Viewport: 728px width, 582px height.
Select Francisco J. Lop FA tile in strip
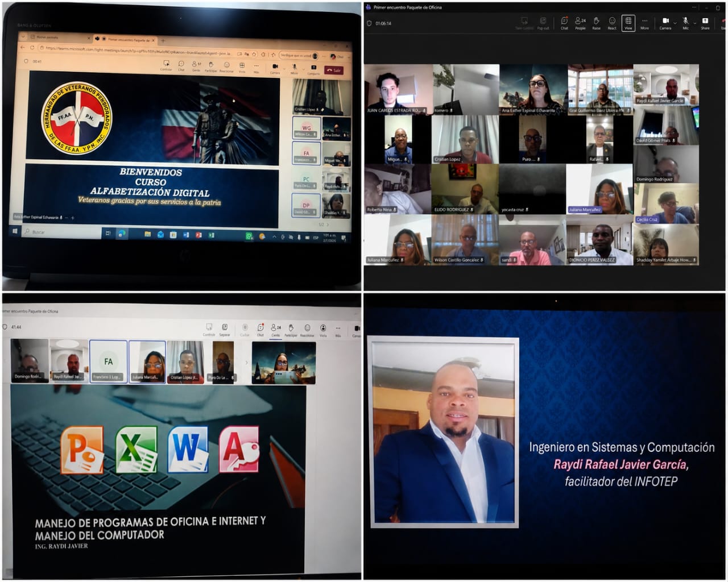click(108, 361)
